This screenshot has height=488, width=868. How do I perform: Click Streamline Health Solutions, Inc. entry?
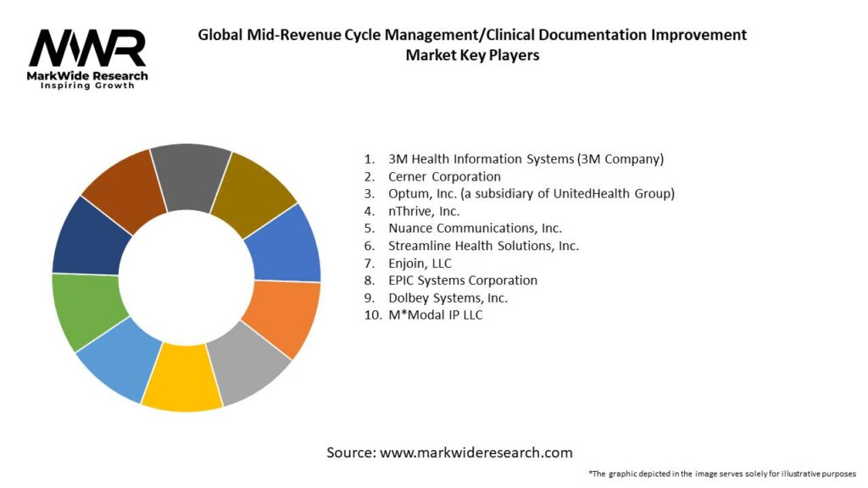tap(483, 246)
